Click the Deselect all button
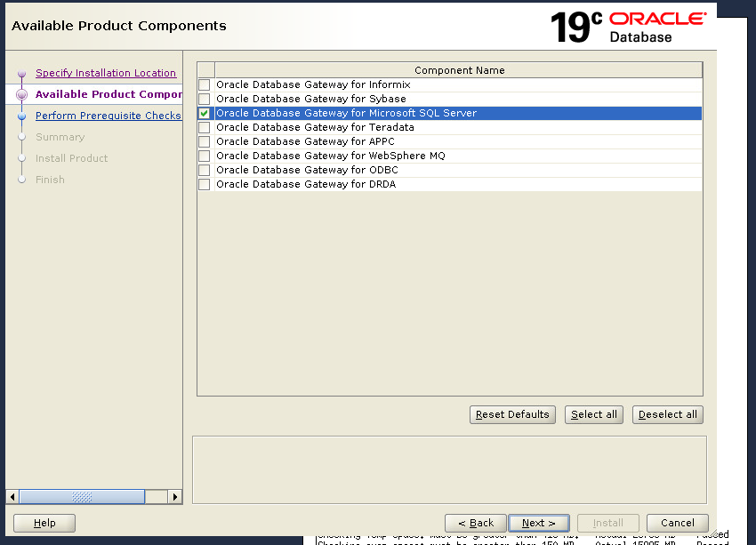 (668, 414)
